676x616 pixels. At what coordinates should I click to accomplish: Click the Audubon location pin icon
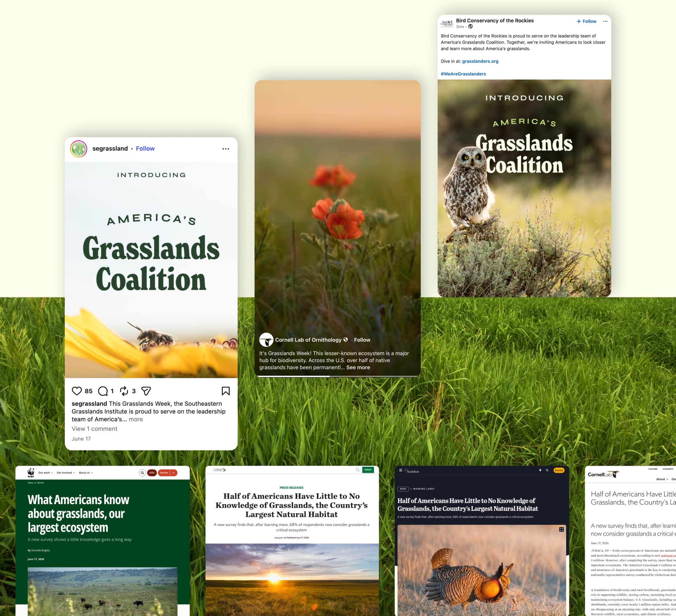coord(540,470)
